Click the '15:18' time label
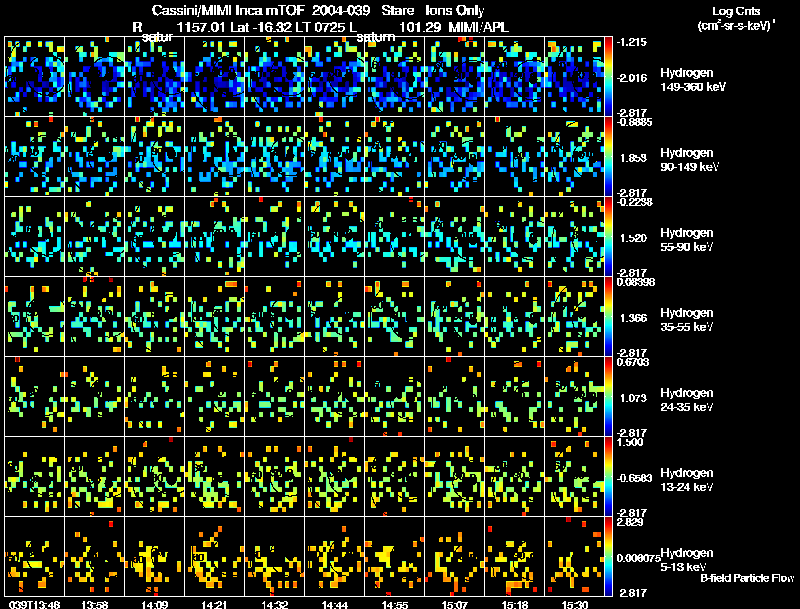Screen dimensions: 800x609 pyautogui.click(x=514, y=604)
